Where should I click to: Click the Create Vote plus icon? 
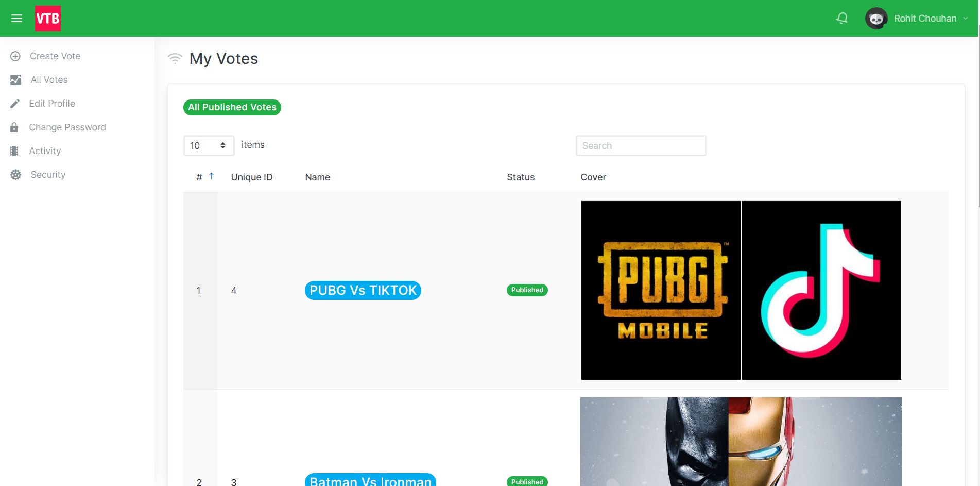coord(15,56)
